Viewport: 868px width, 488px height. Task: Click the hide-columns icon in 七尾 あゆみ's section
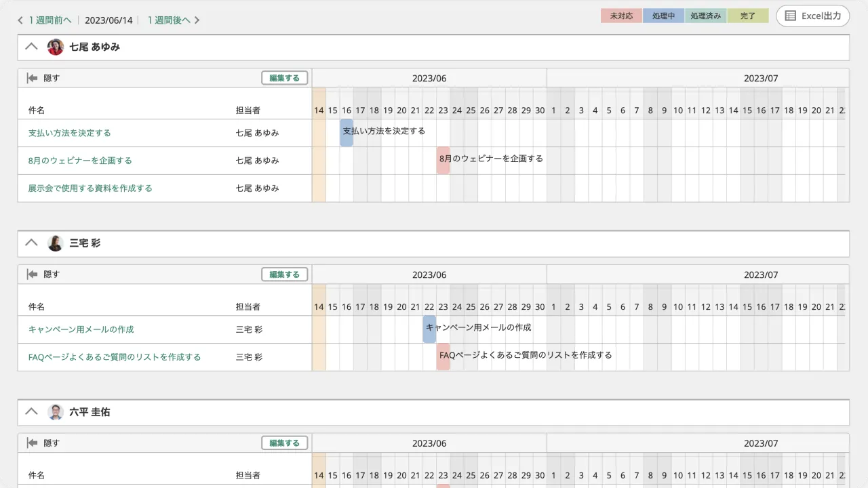pyautogui.click(x=31, y=77)
